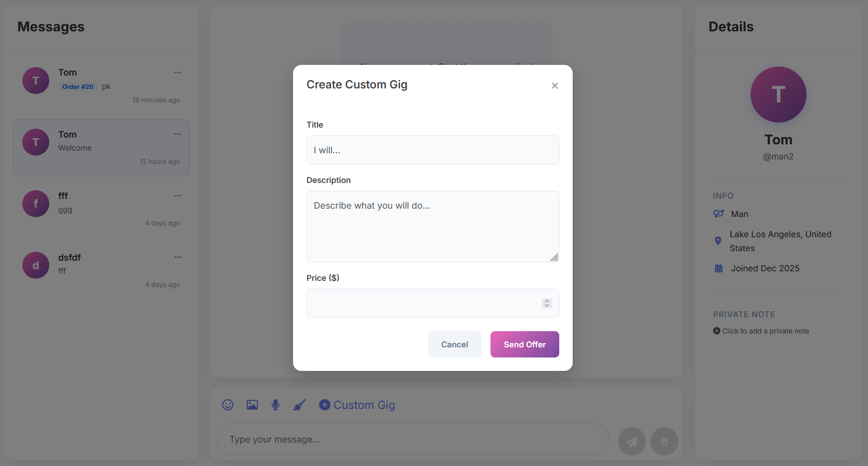The width and height of the screenshot is (868, 466).
Task: Click the broom clear chat icon
Action: (x=300, y=405)
